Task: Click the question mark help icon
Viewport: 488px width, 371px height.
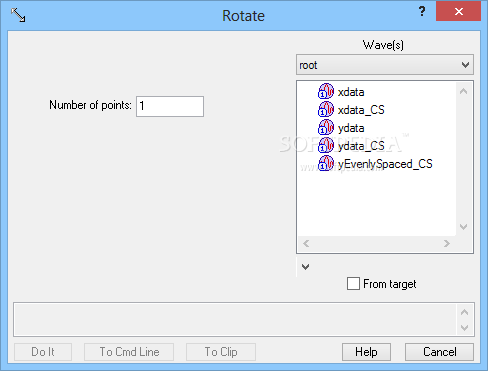Action: point(422,12)
